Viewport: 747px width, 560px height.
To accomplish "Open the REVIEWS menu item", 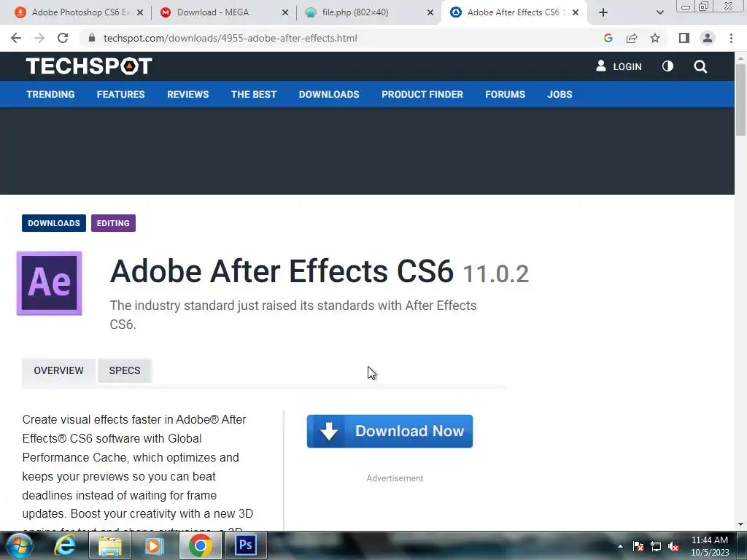I will tap(187, 94).
